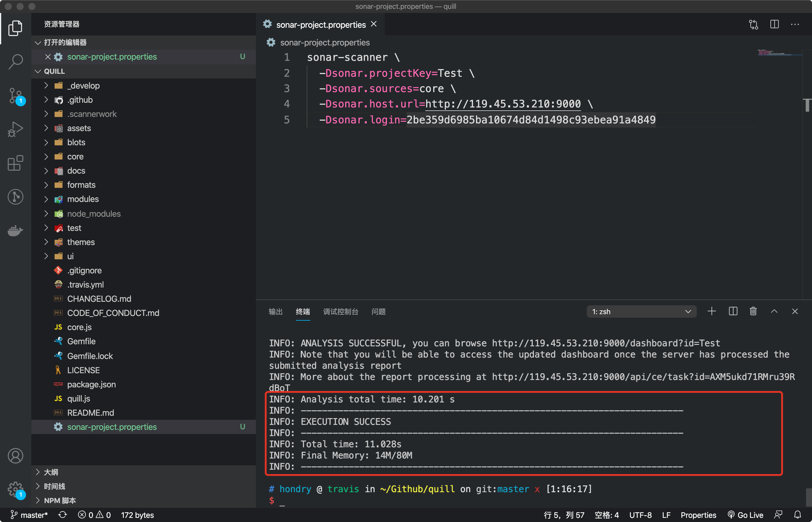Screen dimensions: 812x522
Task: Create a new terminal with plus icon
Action: (712, 311)
